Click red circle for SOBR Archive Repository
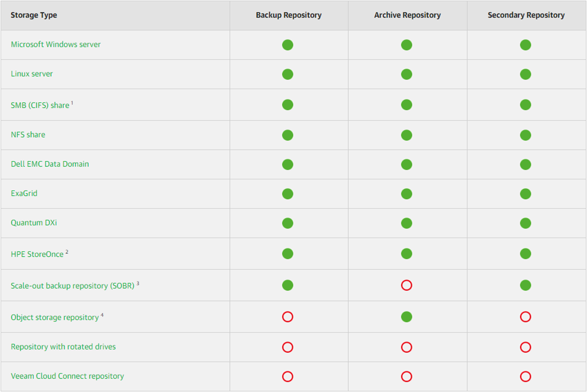587x392 pixels. pos(406,285)
